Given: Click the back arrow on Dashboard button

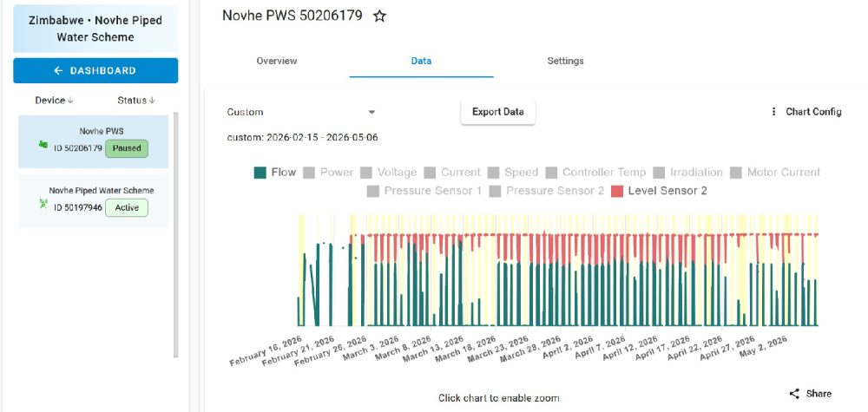Looking at the screenshot, I should (x=59, y=71).
